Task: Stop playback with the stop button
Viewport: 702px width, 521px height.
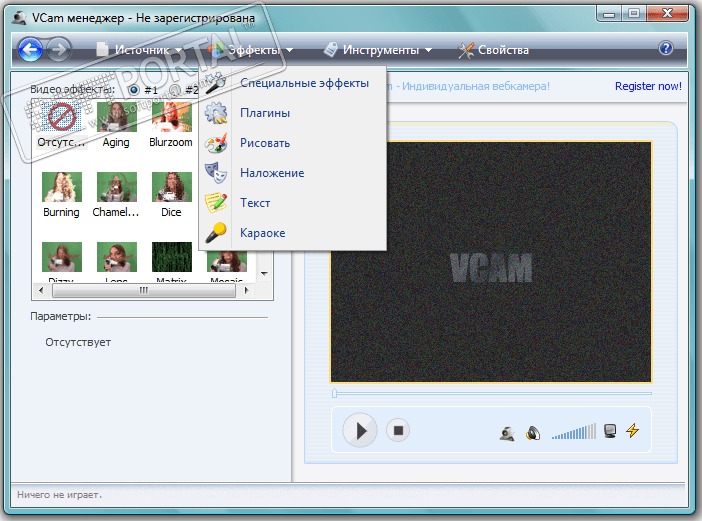Action: point(398,431)
